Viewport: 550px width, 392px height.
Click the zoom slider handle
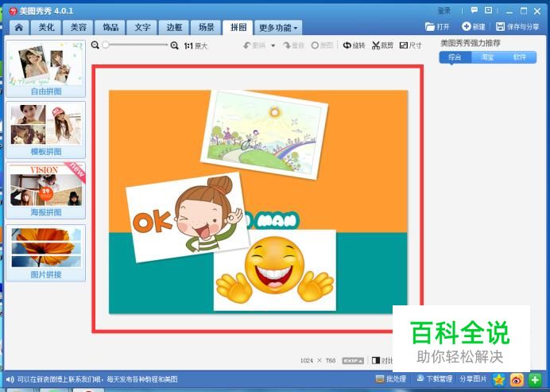tap(105, 45)
